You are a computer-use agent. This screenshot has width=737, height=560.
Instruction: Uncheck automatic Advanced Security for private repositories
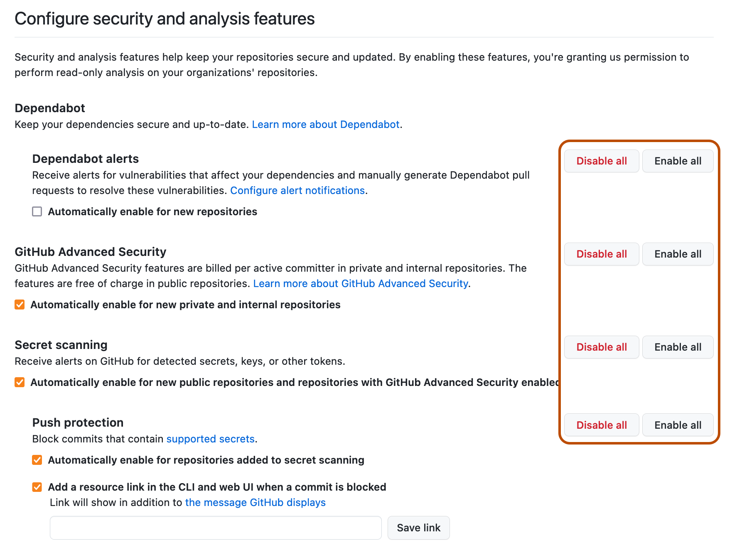(19, 305)
